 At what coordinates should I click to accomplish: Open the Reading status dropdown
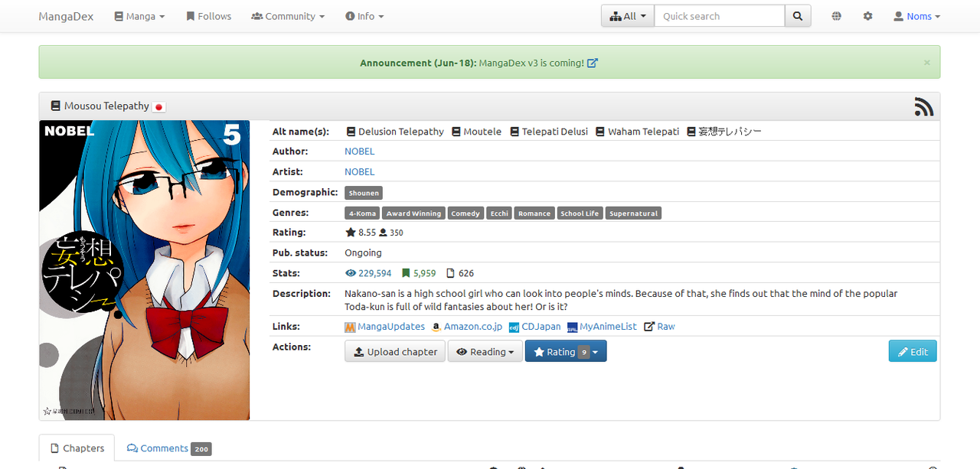(485, 352)
